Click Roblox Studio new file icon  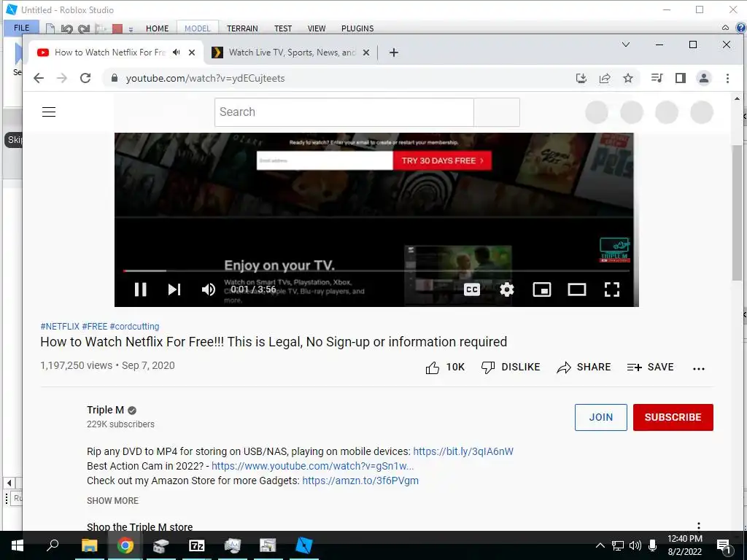tap(50, 29)
